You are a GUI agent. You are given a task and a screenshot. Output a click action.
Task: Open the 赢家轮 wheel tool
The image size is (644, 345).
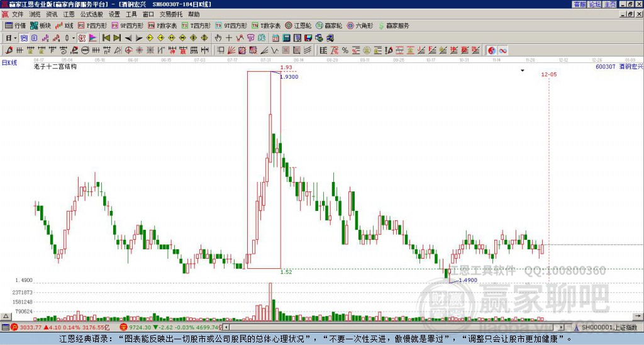pyautogui.click(x=330, y=25)
